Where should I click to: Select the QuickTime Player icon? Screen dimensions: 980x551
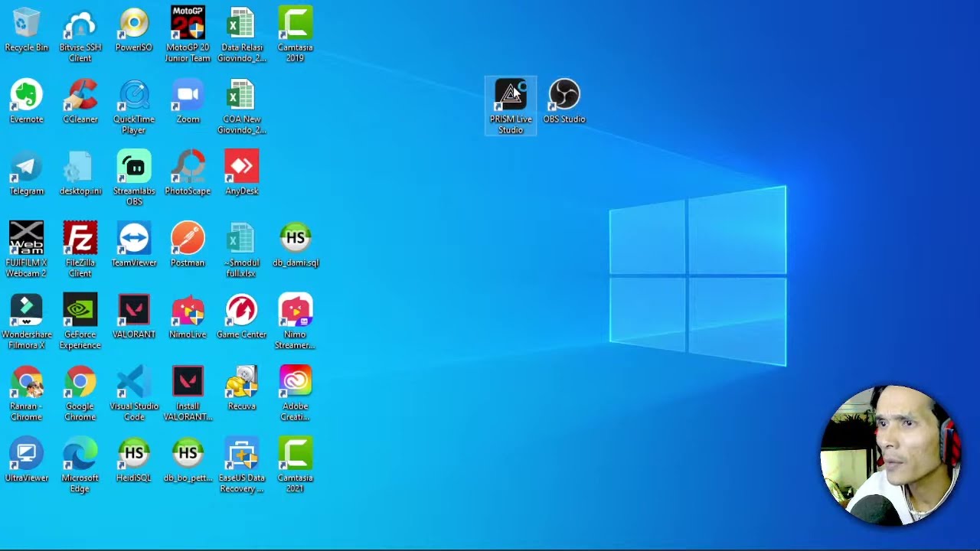pyautogui.click(x=134, y=108)
